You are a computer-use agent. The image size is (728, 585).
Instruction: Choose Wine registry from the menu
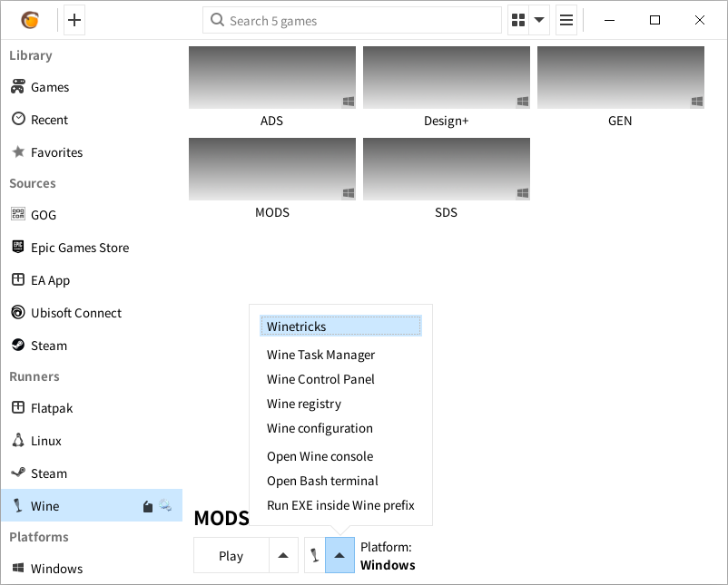pyautogui.click(x=340, y=404)
